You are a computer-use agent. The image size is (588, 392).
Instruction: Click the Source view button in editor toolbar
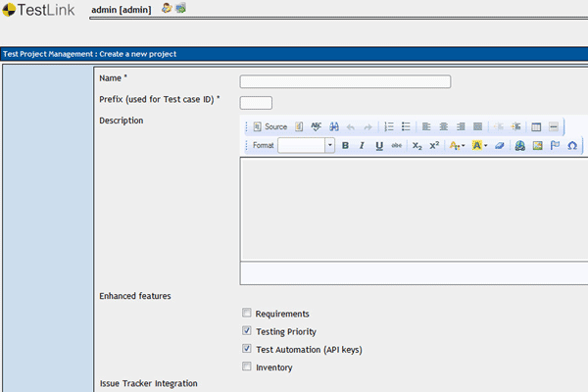[270, 126]
